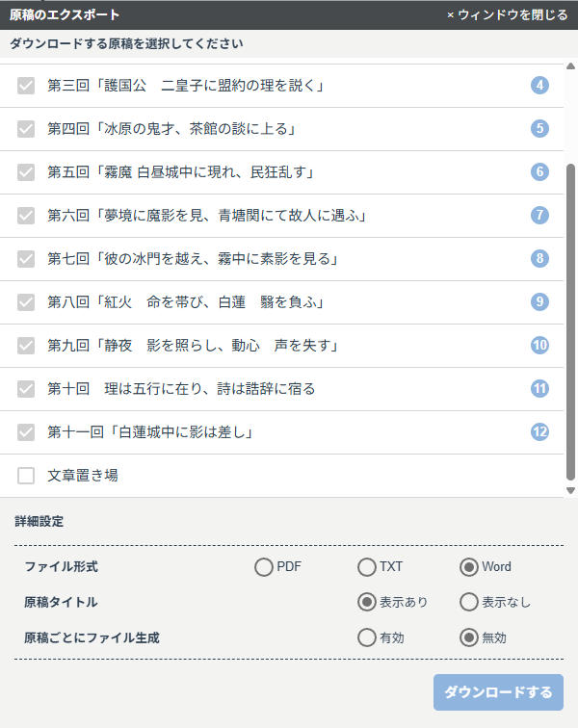The image size is (578, 728).
Task: Click the number 4 badge icon
Action: pos(539,86)
